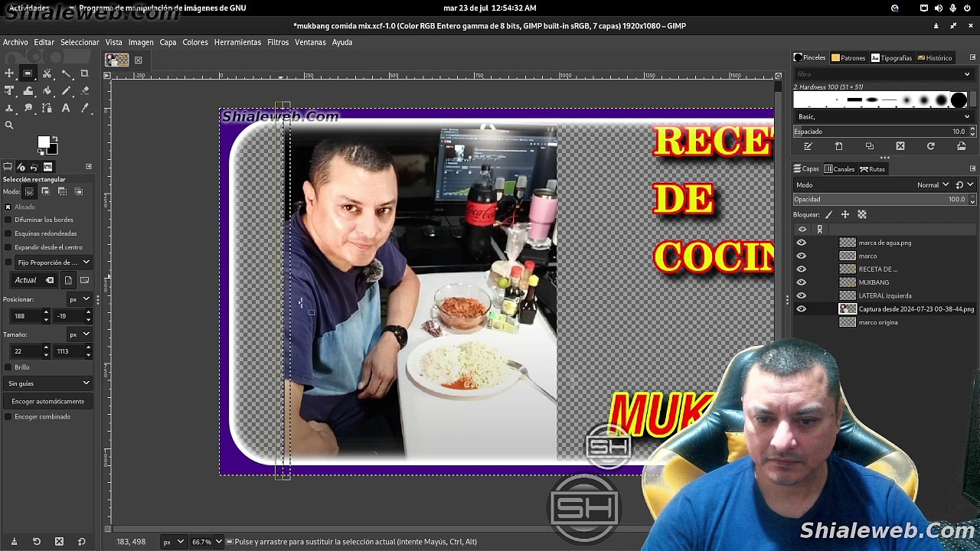The image size is (980, 551).
Task: Click the duplicate brush icon
Action: (869, 146)
